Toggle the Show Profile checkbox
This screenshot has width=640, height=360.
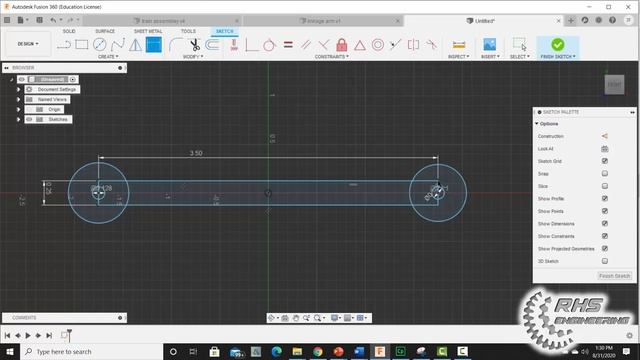click(x=605, y=198)
